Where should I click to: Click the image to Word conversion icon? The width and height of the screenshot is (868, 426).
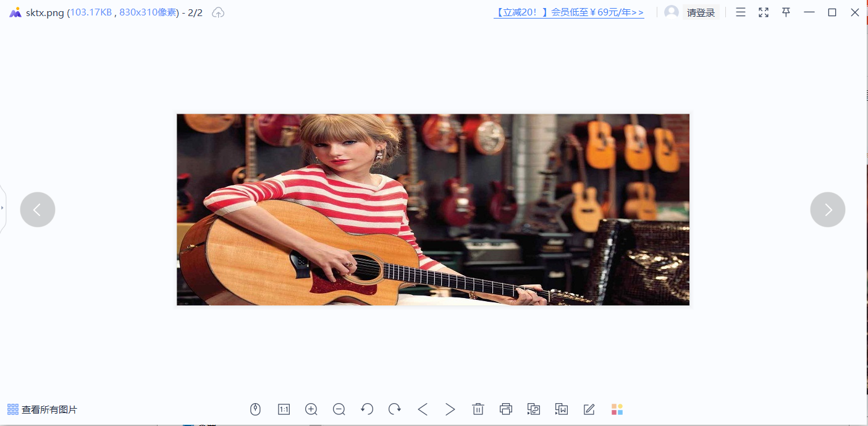(x=562, y=409)
